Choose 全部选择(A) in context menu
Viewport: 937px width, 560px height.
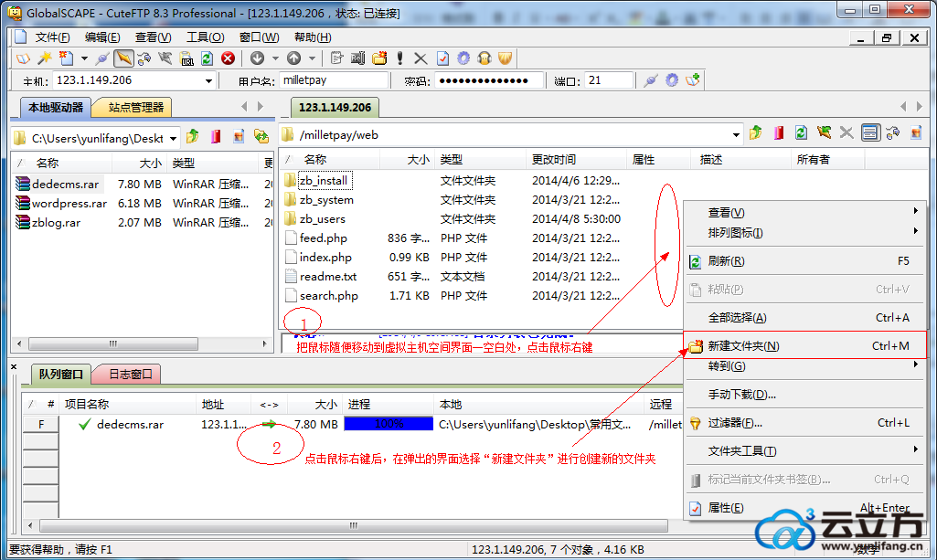pyautogui.click(x=804, y=318)
